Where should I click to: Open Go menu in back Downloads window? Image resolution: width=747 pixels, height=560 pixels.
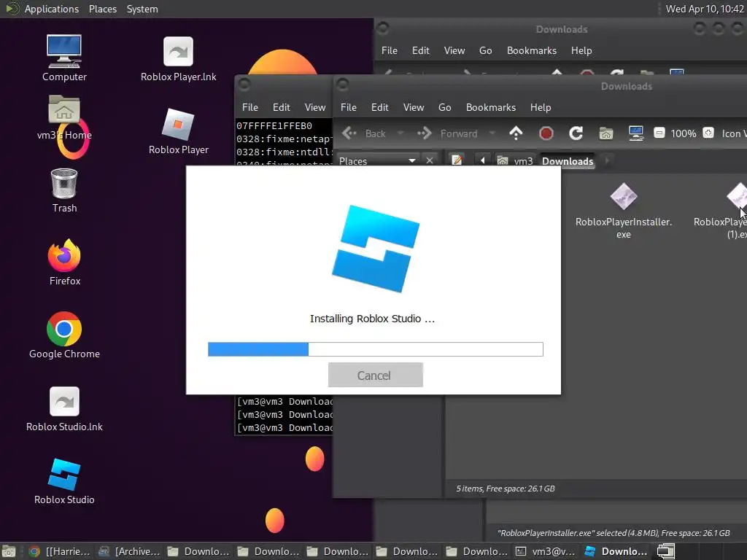coord(485,50)
